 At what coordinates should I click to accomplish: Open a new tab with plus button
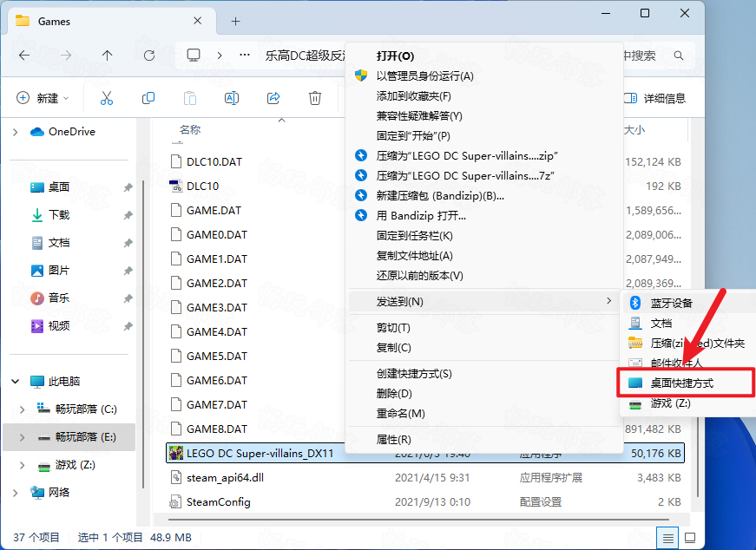[x=236, y=21]
